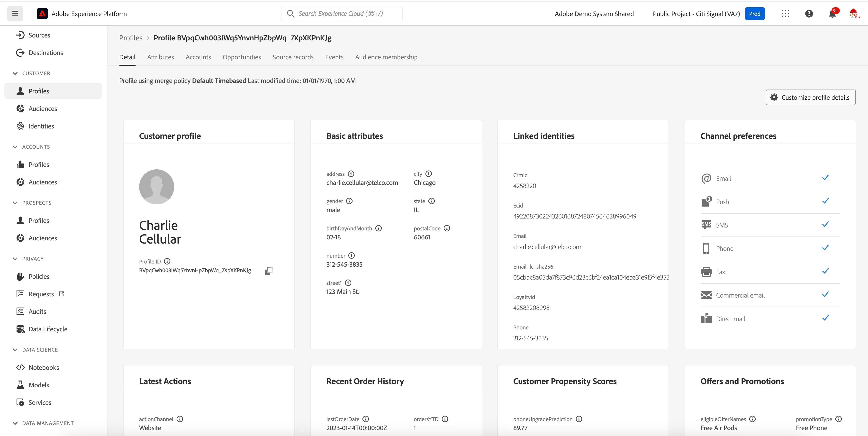Click the Charlie Cellular avatar image
Image resolution: width=868 pixels, height=436 pixels.
(157, 187)
